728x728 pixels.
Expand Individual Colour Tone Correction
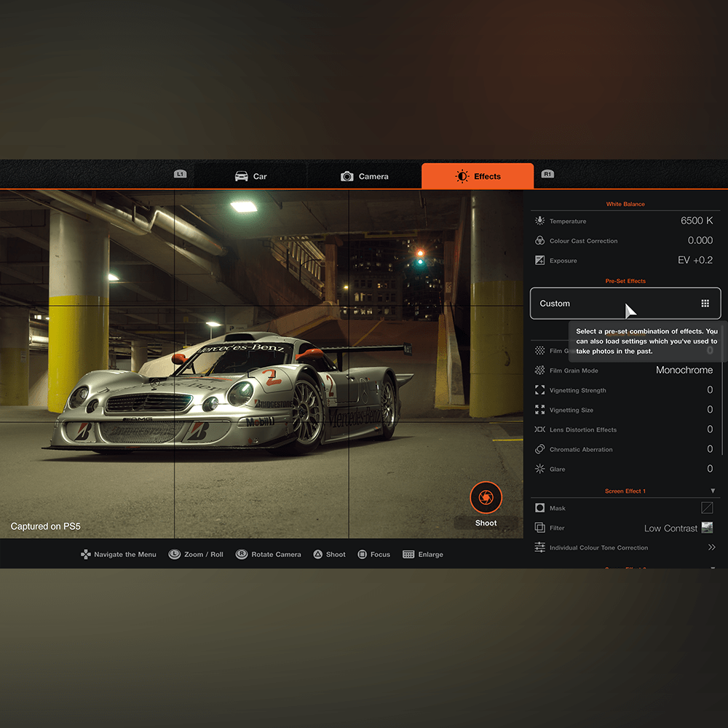click(711, 547)
